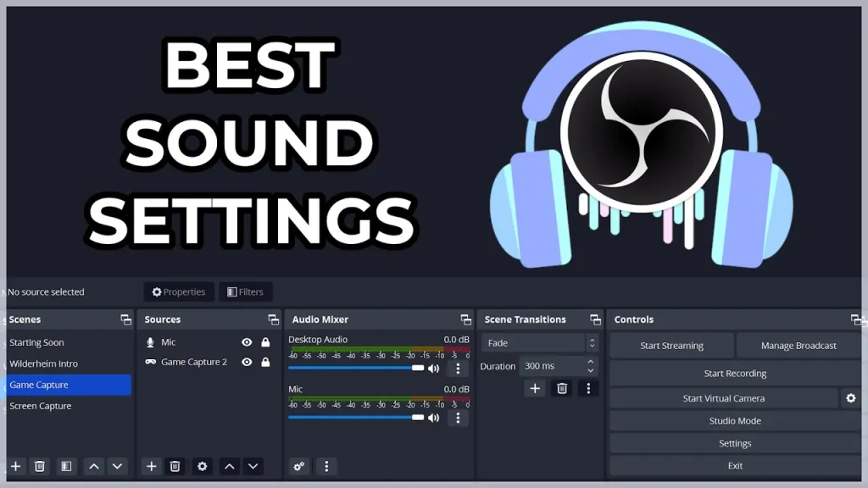The image size is (868, 488).
Task: Click the Exit button
Action: (x=735, y=466)
